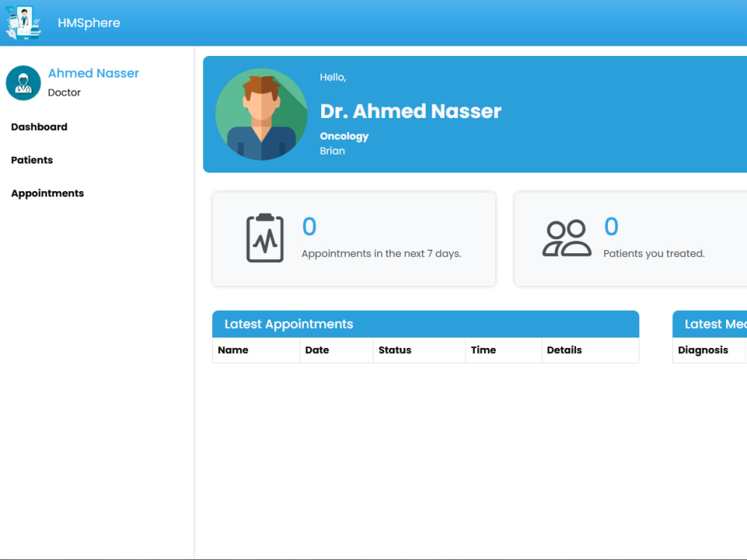Viewport: 747px width, 560px height.
Task: Click the 'Dr. Ahmed Nasser' heading
Action: click(411, 111)
